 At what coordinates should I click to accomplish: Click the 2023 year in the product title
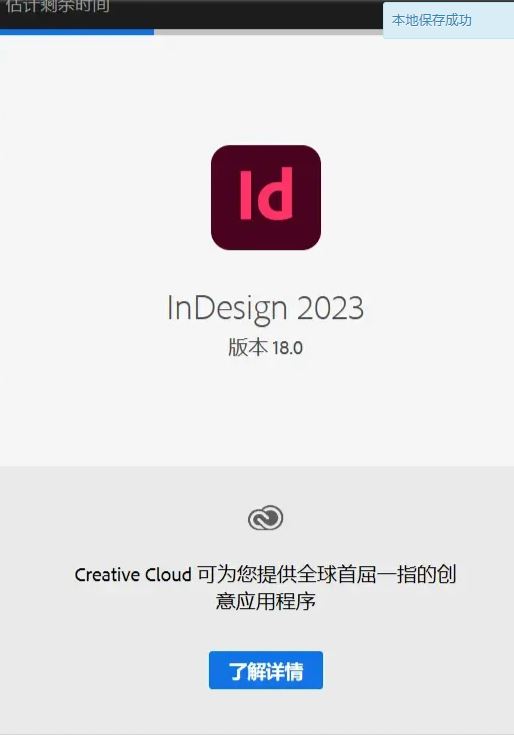[330, 308]
